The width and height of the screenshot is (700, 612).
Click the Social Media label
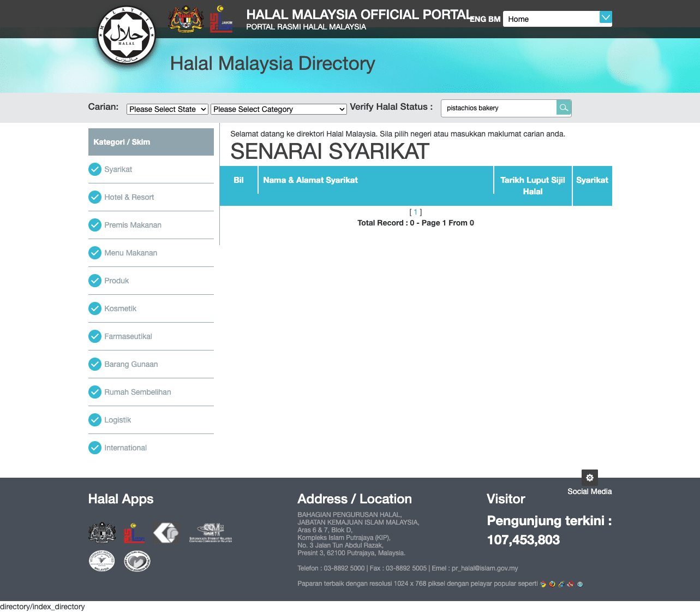pyautogui.click(x=590, y=491)
